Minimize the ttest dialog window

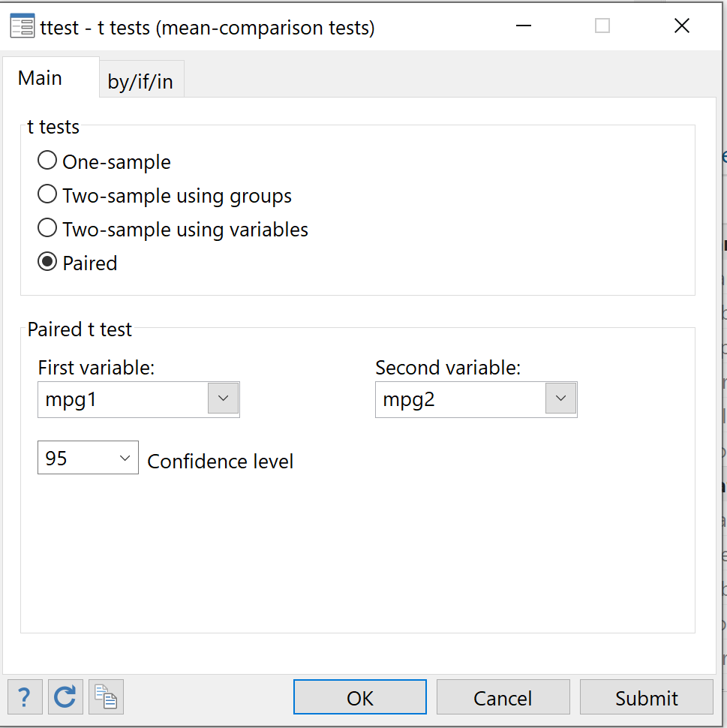(523, 26)
